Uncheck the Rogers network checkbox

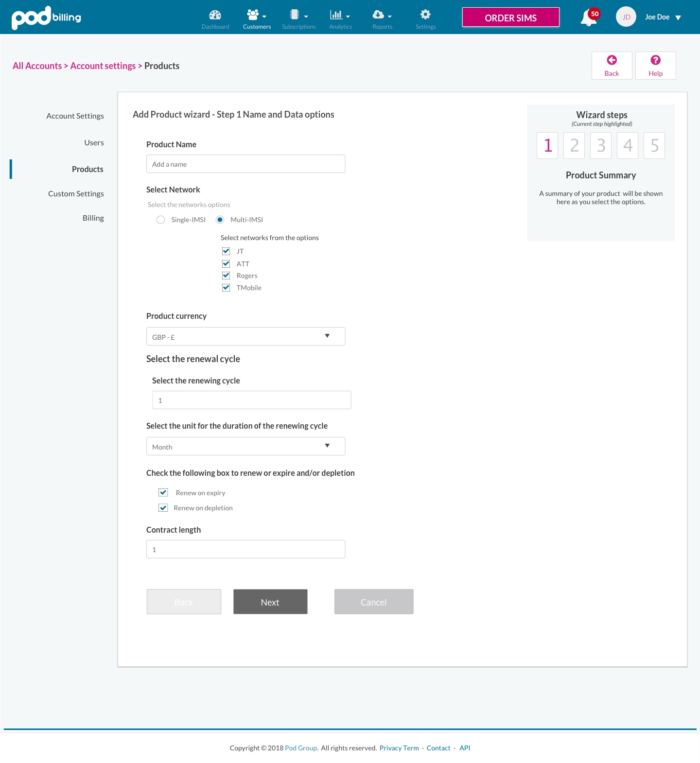coord(226,276)
